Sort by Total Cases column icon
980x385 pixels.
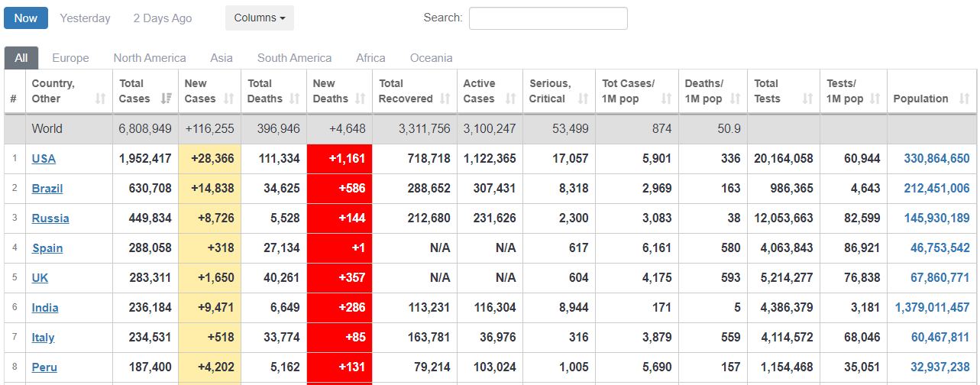click(x=167, y=99)
